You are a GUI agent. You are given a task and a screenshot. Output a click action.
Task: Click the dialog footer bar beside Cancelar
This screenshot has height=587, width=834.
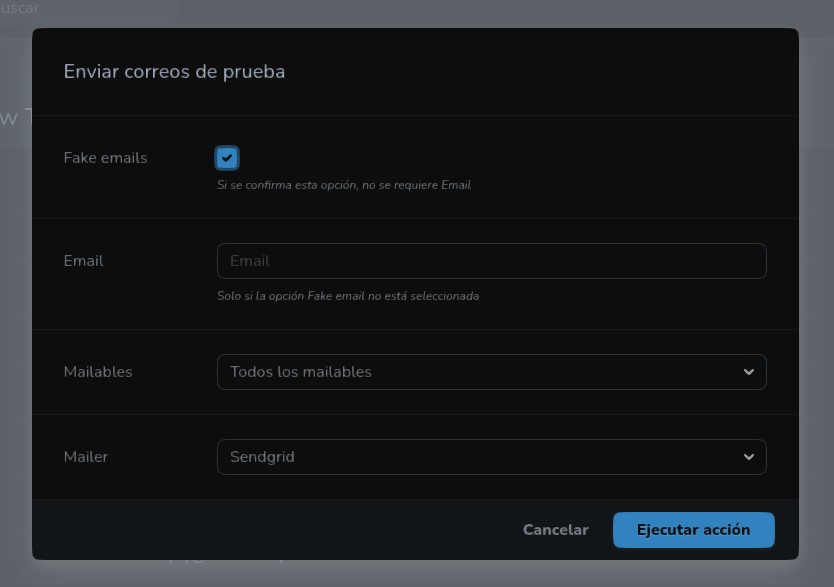point(270,530)
